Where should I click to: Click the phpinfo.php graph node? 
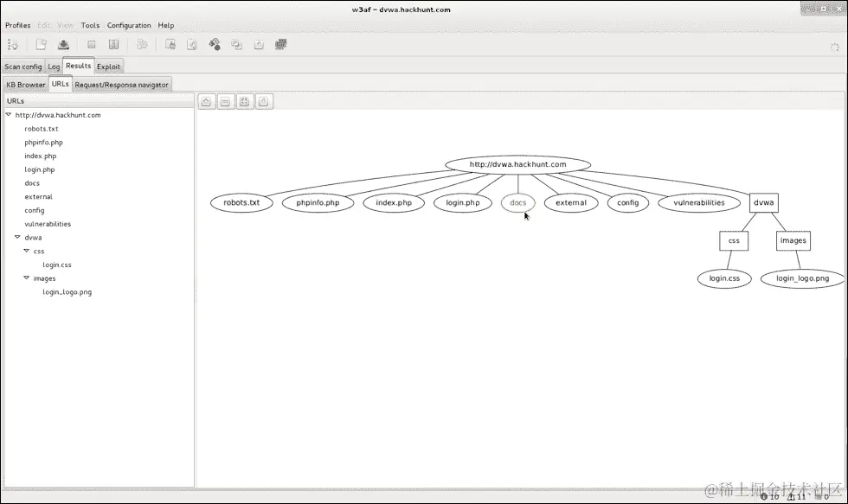pyautogui.click(x=318, y=202)
